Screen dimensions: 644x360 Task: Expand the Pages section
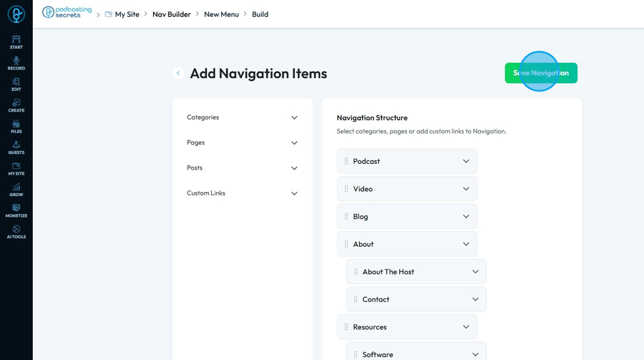coord(294,143)
